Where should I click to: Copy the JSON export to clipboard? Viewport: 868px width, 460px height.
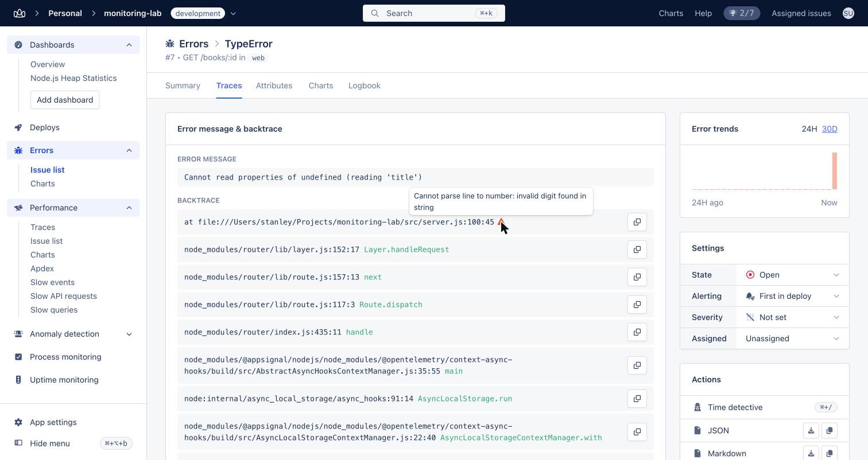click(830, 430)
